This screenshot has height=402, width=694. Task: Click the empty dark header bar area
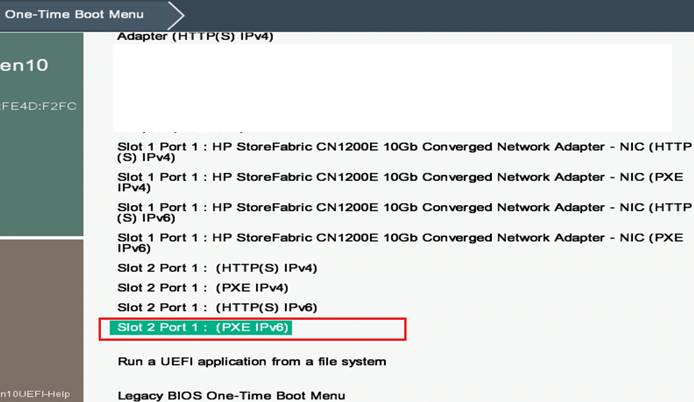440,15
